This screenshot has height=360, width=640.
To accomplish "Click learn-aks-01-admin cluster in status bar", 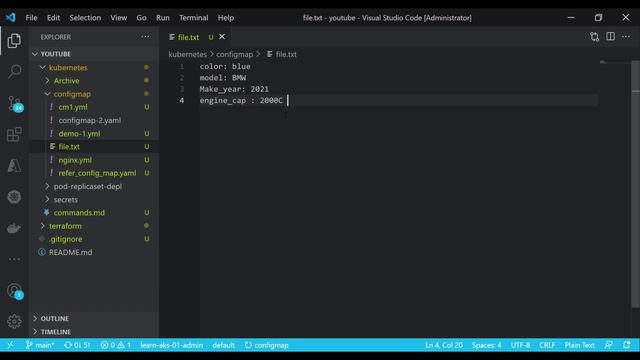I will pos(171,345).
